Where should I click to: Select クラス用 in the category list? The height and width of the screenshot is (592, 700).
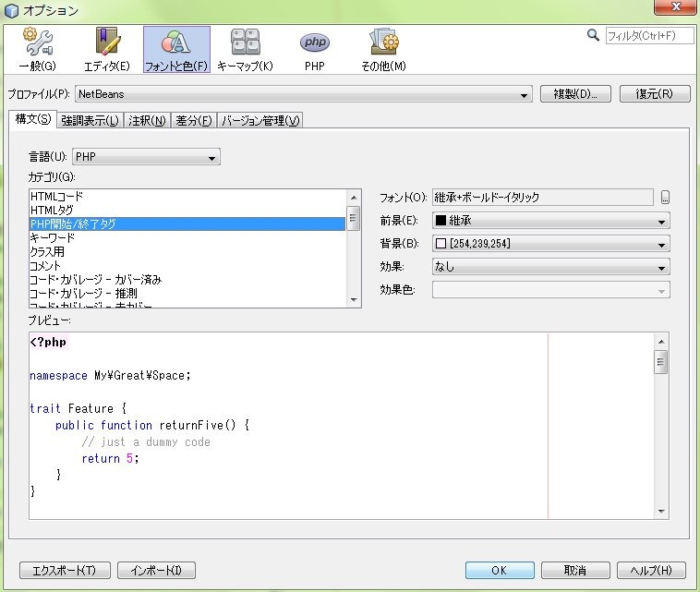pyautogui.click(x=187, y=252)
